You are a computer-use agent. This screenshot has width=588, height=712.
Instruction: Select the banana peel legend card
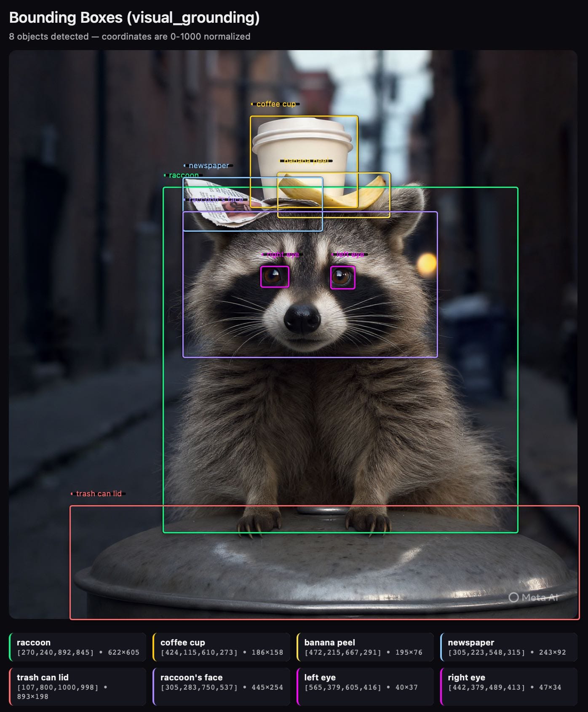coord(365,647)
